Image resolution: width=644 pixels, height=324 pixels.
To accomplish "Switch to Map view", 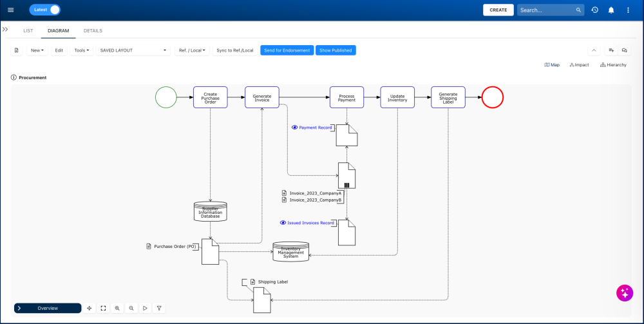I will coord(552,65).
